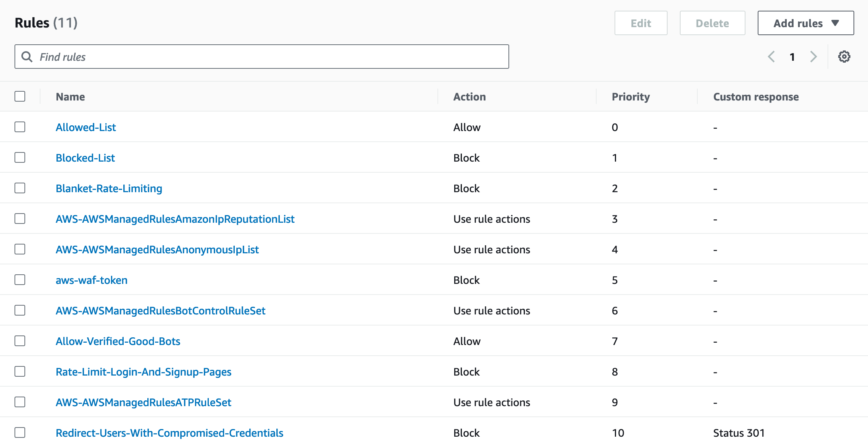This screenshot has width=868, height=447.
Task: Click the Edit button
Action: tap(641, 23)
